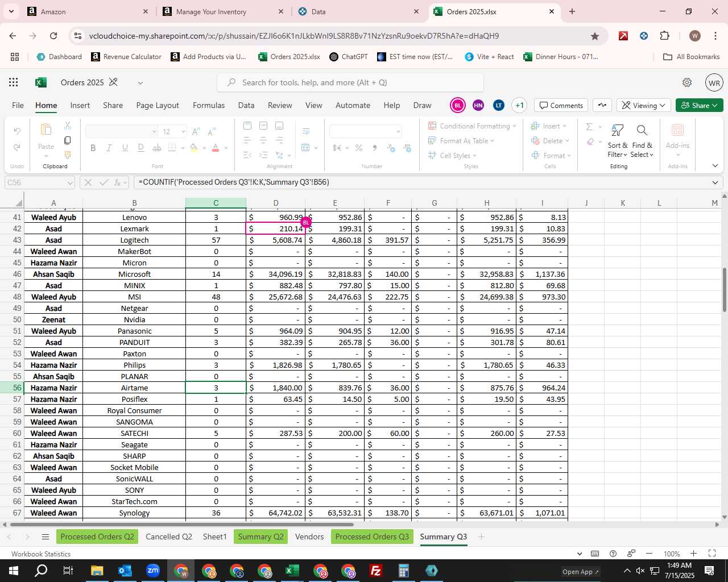Toggle align left alignment

click(247, 140)
